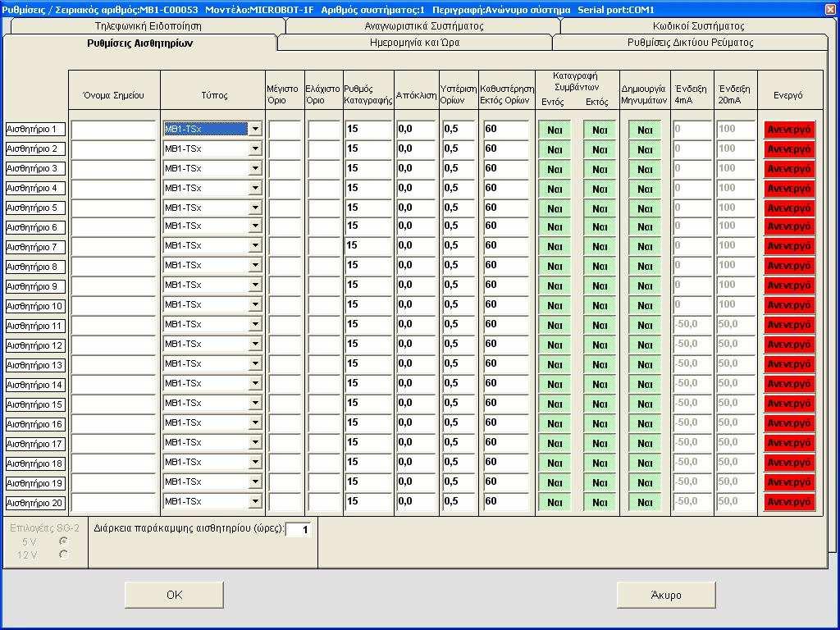
Task: Activate Αισθητήριο 7 via Ανενεργό button
Action: [x=789, y=246]
